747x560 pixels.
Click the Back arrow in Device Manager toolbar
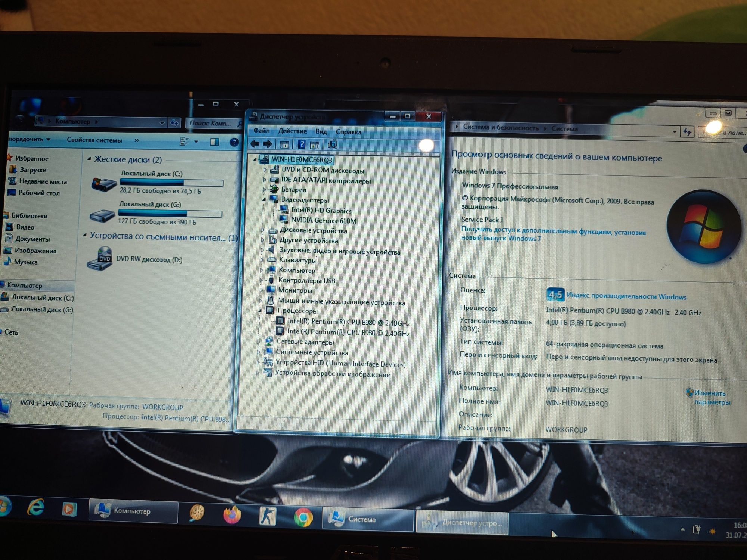tap(255, 144)
